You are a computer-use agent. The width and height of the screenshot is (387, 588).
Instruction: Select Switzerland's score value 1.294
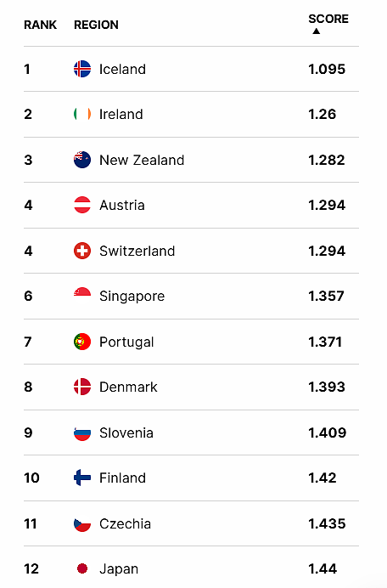(x=327, y=251)
